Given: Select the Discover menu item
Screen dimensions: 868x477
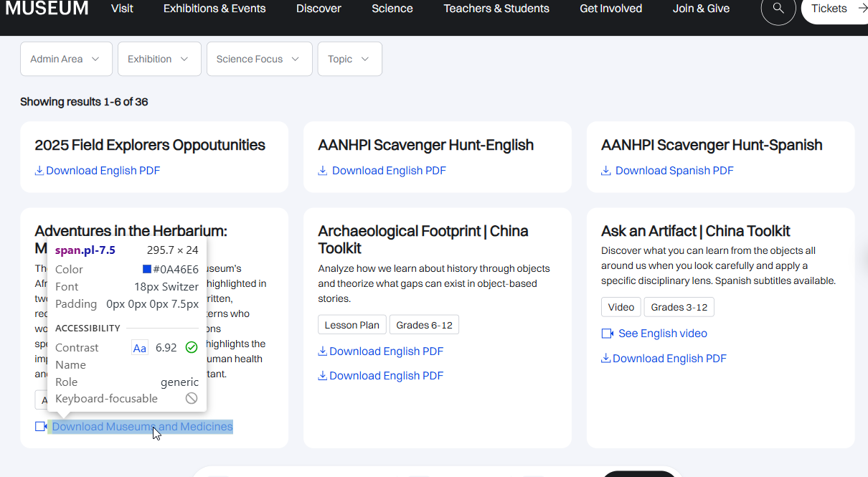Looking at the screenshot, I should [x=319, y=9].
